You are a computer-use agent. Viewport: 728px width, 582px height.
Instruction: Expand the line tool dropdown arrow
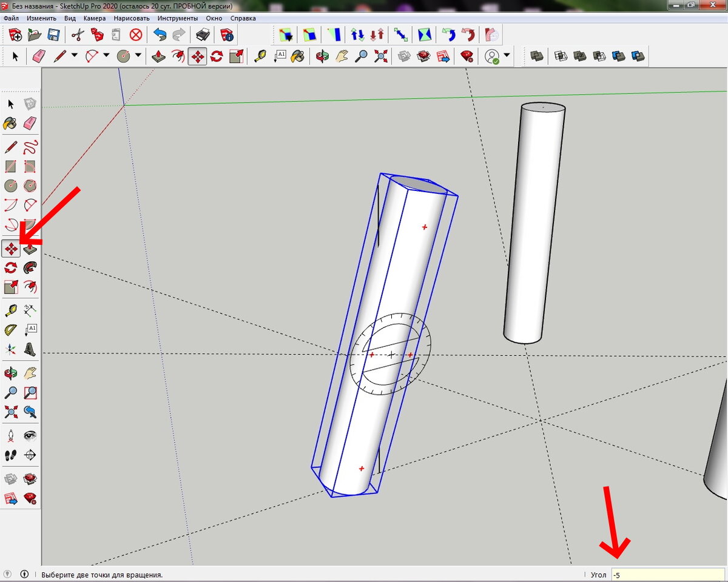(x=74, y=56)
